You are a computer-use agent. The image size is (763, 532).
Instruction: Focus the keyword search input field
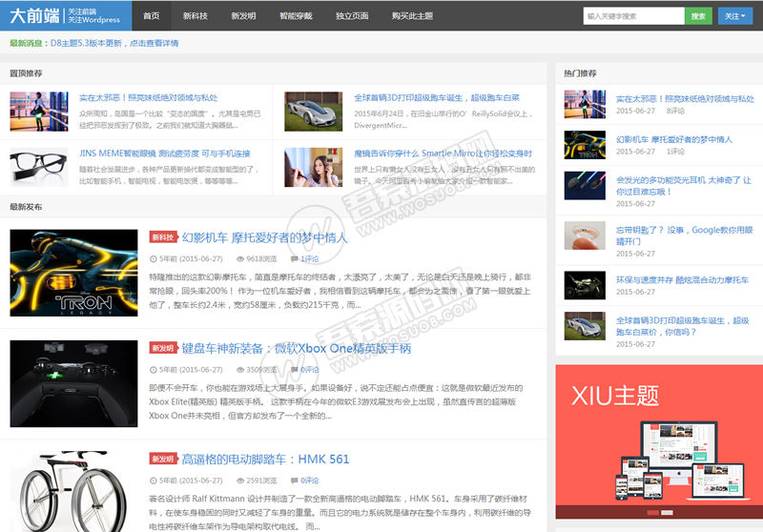(633, 16)
